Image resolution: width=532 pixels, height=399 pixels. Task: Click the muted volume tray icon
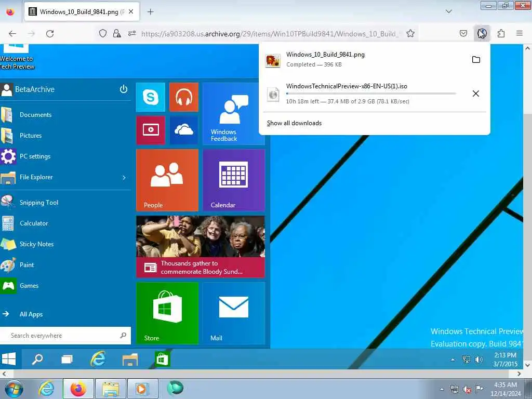pyautogui.click(x=467, y=390)
